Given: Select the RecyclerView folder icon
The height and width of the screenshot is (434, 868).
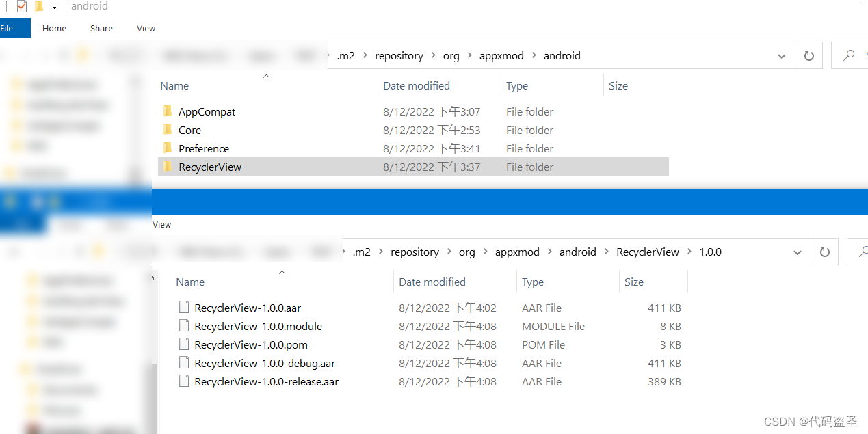Looking at the screenshot, I should point(167,167).
